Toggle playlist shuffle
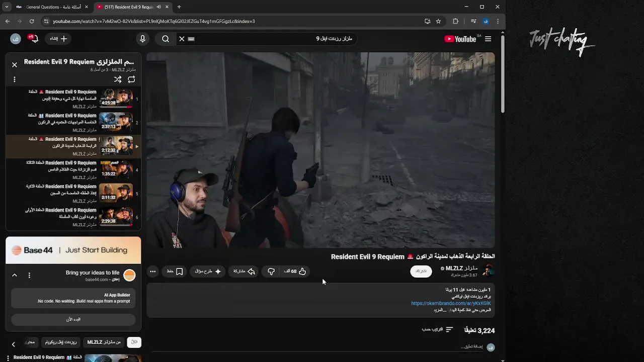 pyautogui.click(x=118, y=79)
